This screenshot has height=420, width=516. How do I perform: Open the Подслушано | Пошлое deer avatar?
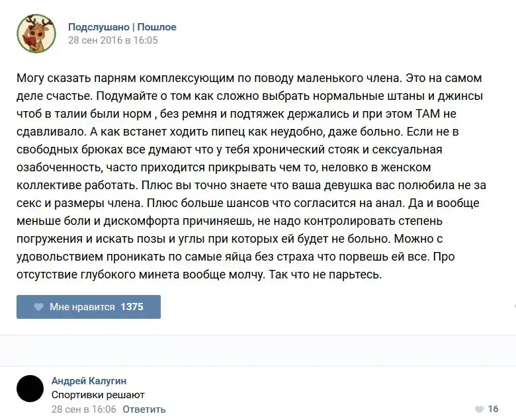pyautogui.click(x=36, y=33)
